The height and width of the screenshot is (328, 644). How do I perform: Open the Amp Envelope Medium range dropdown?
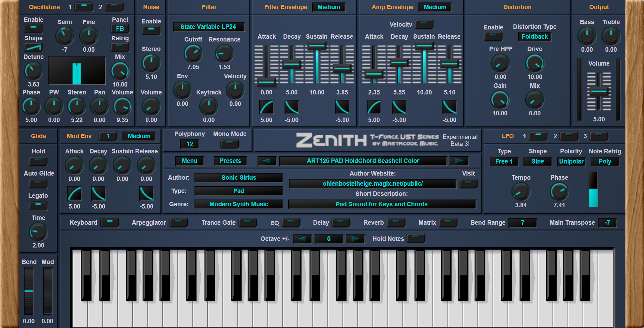(x=435, y=7)
